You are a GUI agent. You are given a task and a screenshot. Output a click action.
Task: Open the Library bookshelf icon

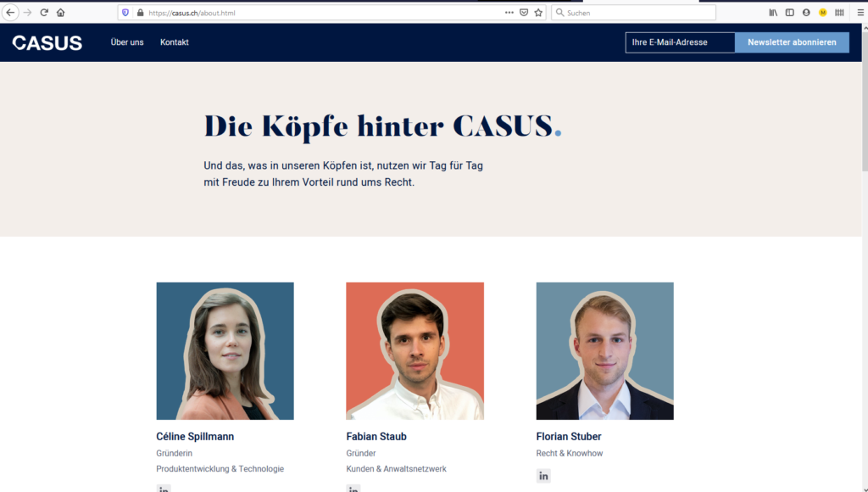click(773, 12)
